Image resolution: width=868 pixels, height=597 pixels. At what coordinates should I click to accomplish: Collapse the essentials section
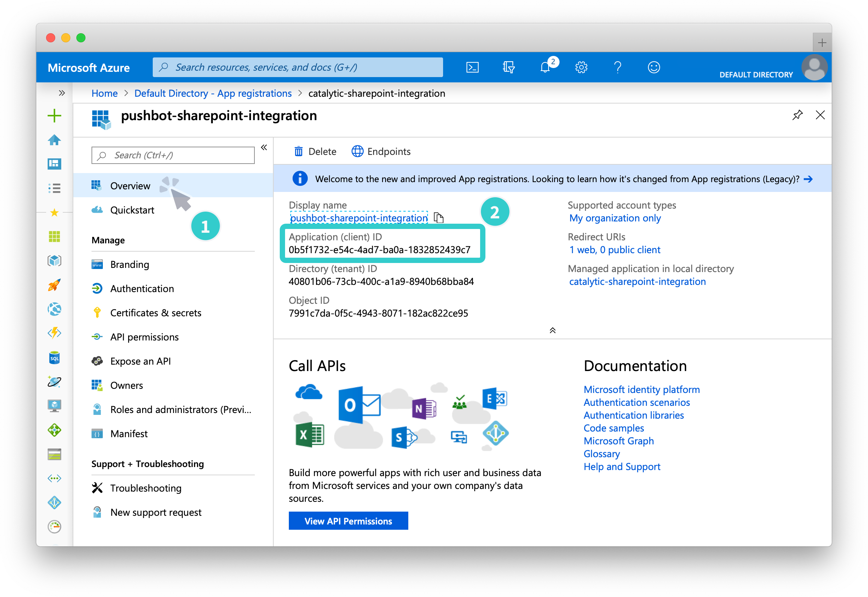pos(552,330)
